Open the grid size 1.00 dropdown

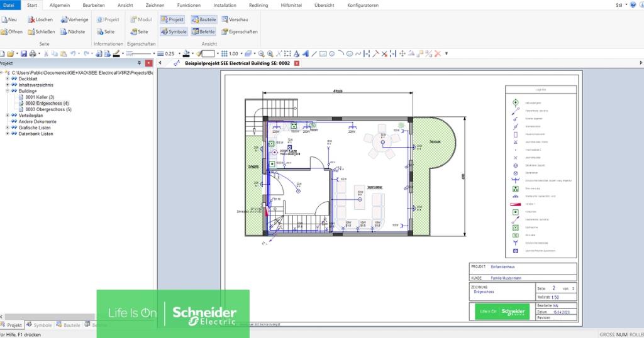pos(241,53)
